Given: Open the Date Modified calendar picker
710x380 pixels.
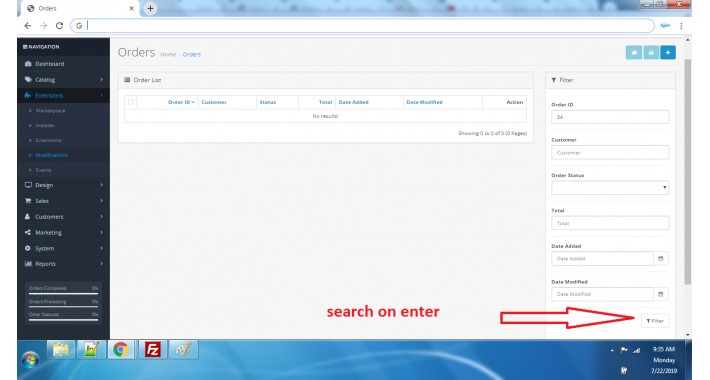Looking at the screenshot, I should pyautogui.click(x=661, y=294).
